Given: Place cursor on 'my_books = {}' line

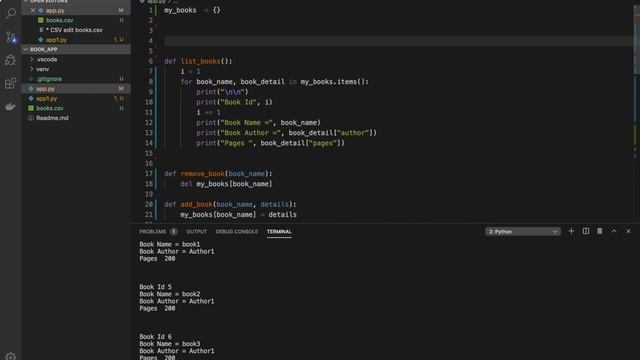Looking at the screenshot, I should [x=192, y=10].
